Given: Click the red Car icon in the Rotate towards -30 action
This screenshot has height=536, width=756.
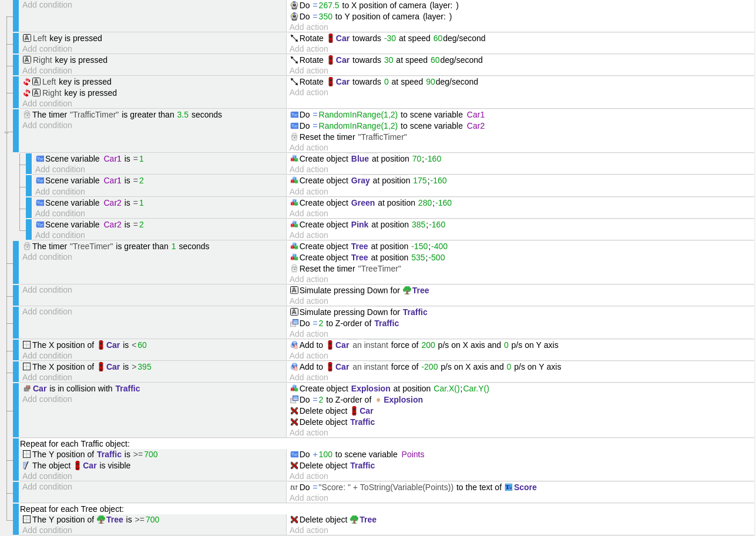Looking at the screenshot, I should click(x=331, y=38).
